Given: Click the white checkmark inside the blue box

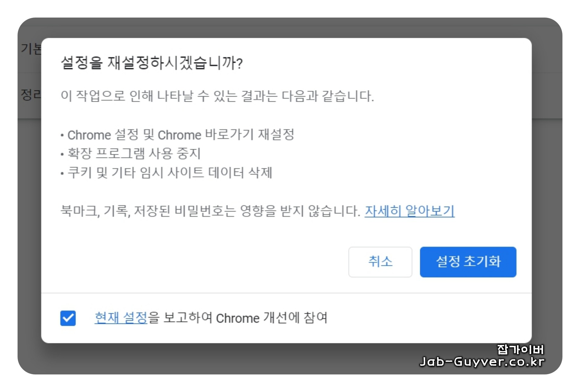Looking at the screenshot, I should (68, 318).
